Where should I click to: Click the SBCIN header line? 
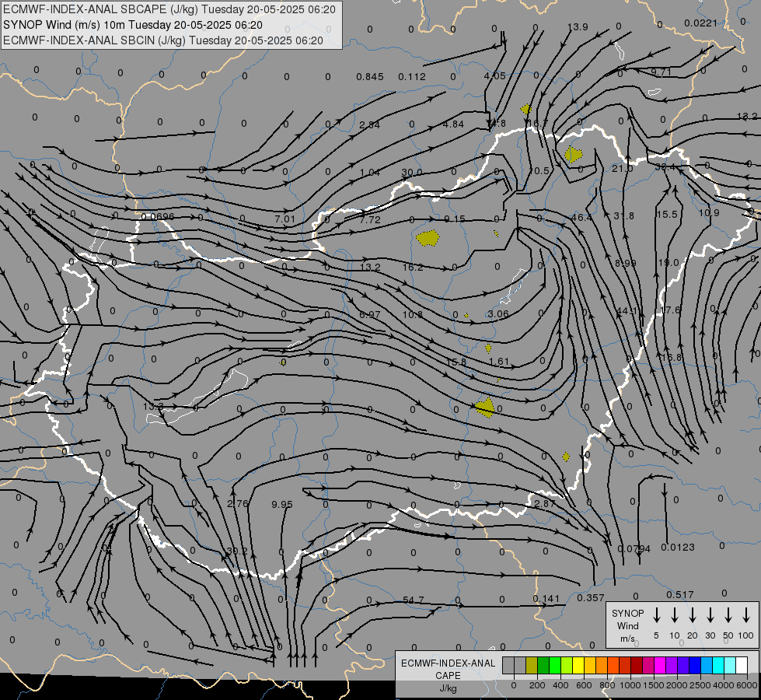pyautogui.click(x=163, y=40)
